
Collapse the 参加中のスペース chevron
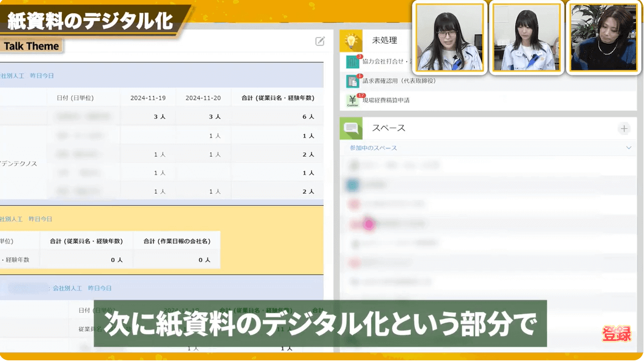pyautogui.click(x=628, y=148)
